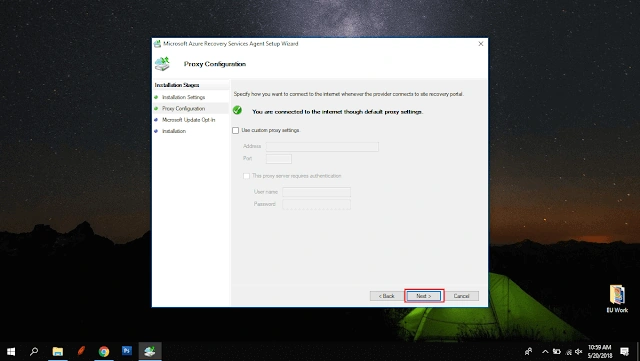Focus the User name field
Image resolution: width=640 pixels, height=361 pixels.
316,192
